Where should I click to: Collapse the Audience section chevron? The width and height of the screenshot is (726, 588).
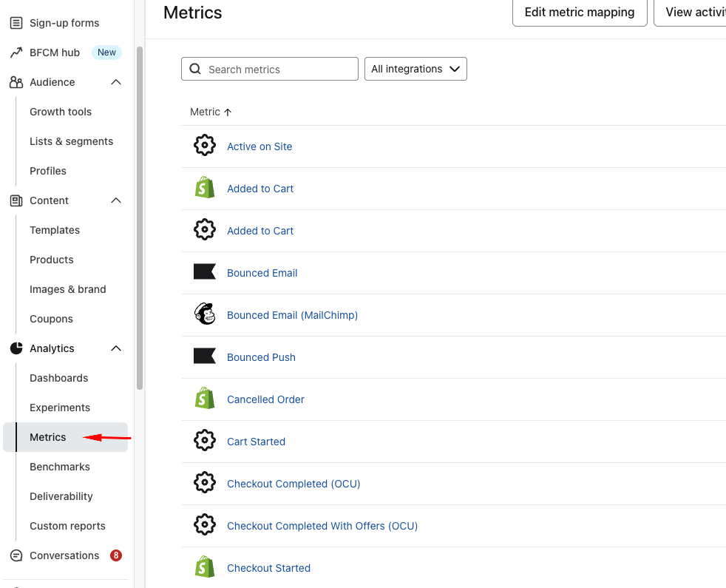tap(116, 82)
